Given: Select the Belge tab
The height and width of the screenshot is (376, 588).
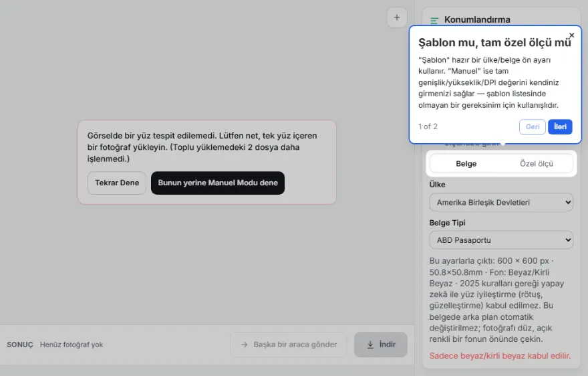Looking at the screenshot, I should [466, 163].
